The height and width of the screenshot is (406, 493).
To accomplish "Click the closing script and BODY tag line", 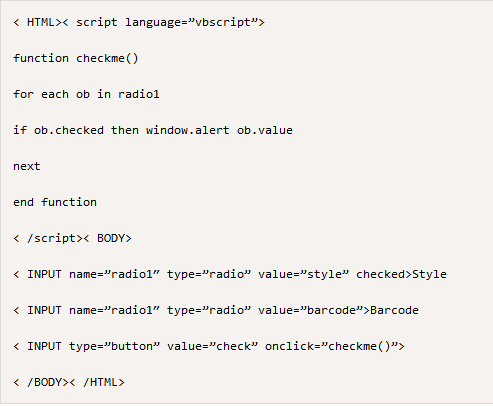I will (x=72, y=238).
